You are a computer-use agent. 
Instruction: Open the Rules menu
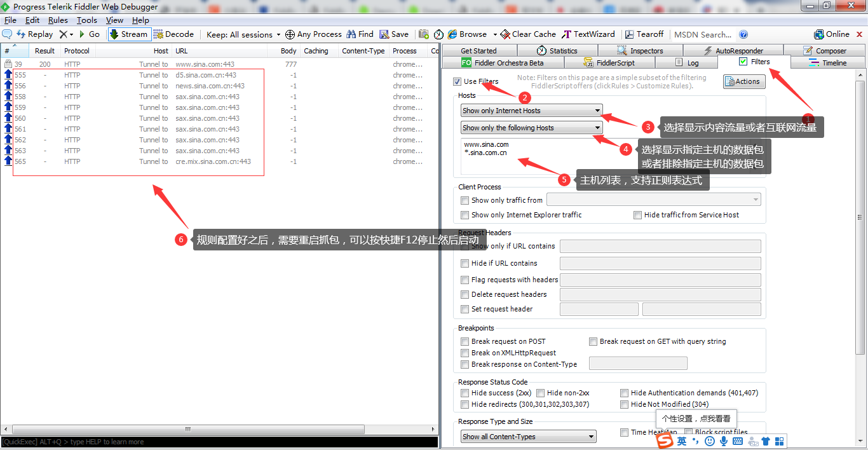tap(58, 20)
